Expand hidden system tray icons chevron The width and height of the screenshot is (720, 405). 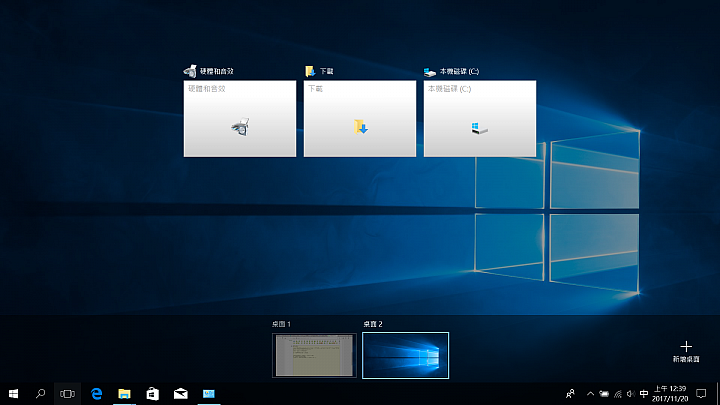point(591,394)
